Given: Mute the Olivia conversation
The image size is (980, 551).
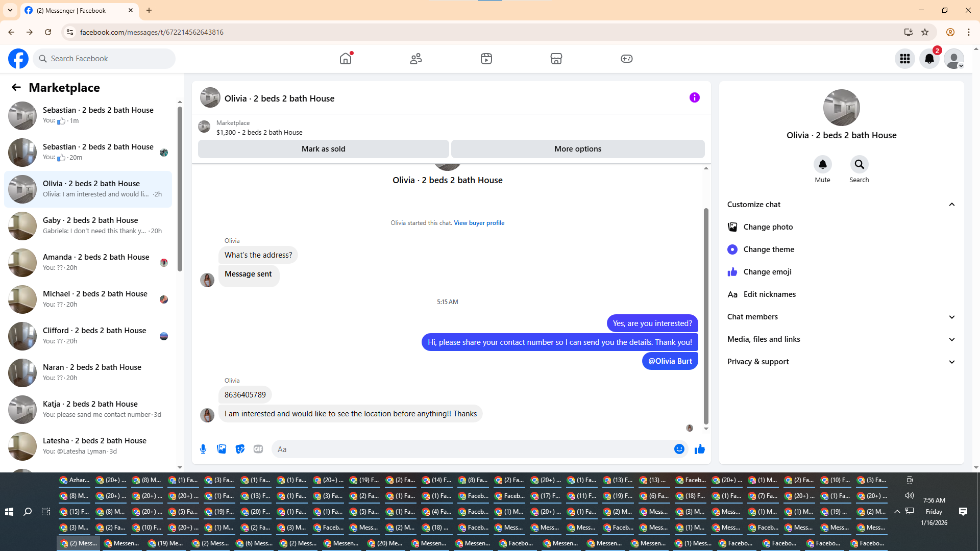Looking at the screenshot, I should point(822,164).
